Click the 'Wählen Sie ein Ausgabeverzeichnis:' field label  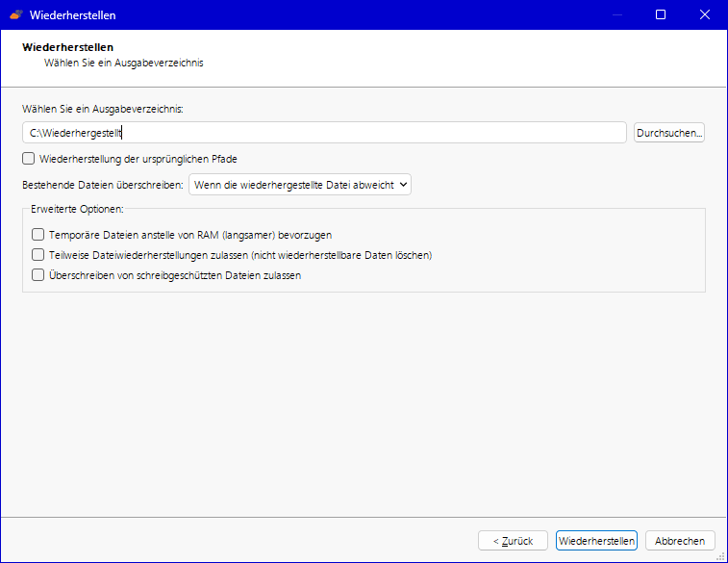click(103, 109)
